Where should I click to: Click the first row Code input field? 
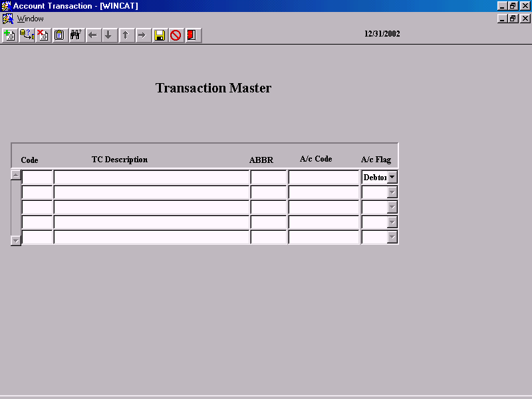click(37, 177)
